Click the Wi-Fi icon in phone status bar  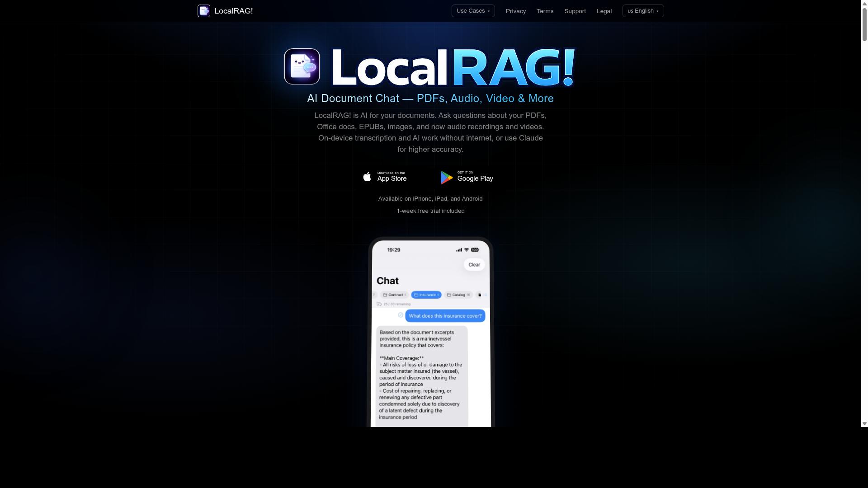(x=467, y=250)
